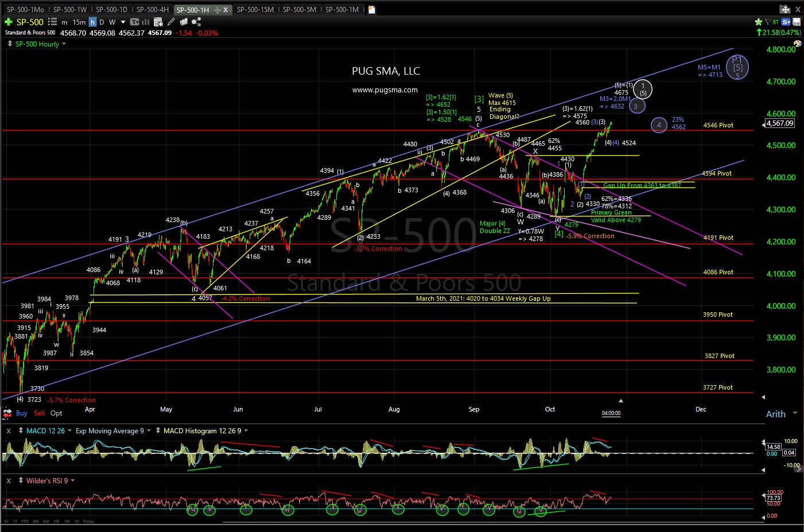Click the chart templates folder icon
Viewport: 804px width, 532px height.
pos(184,22)
